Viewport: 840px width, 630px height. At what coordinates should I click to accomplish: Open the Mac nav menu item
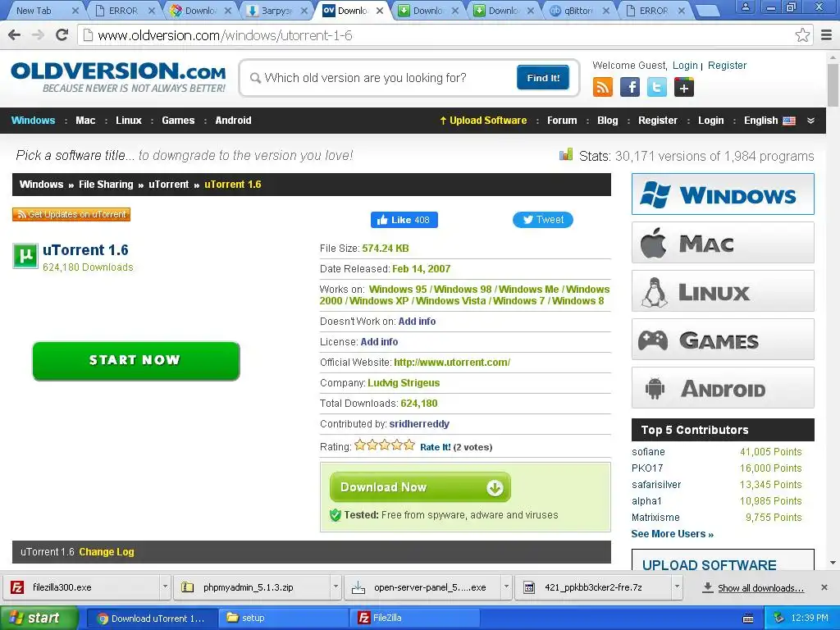[x=85, y=121]
